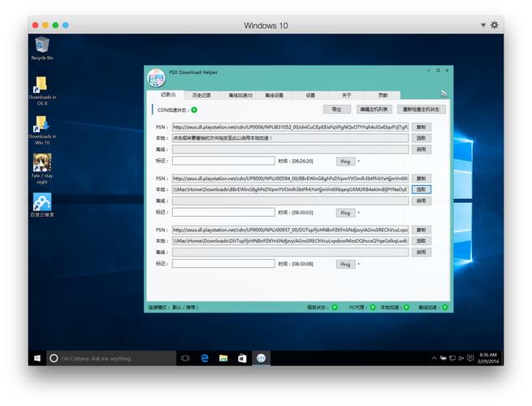Open File Explorer from the taskbar
The height and width of the screenshot is (406, 532).
pos(223,358)
